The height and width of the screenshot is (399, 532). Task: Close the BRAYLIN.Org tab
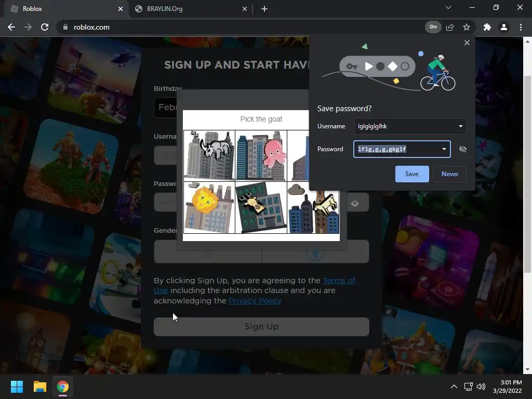pos(245,9)
